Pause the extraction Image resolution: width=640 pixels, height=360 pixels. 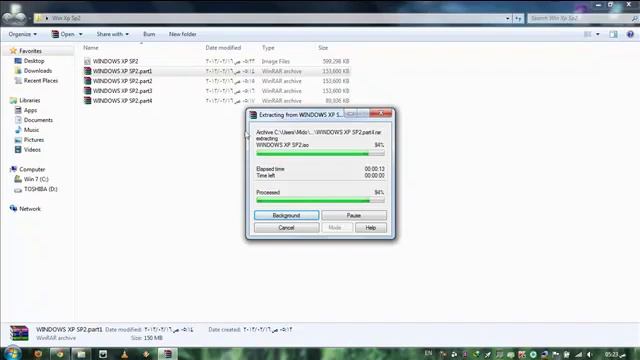354,215
